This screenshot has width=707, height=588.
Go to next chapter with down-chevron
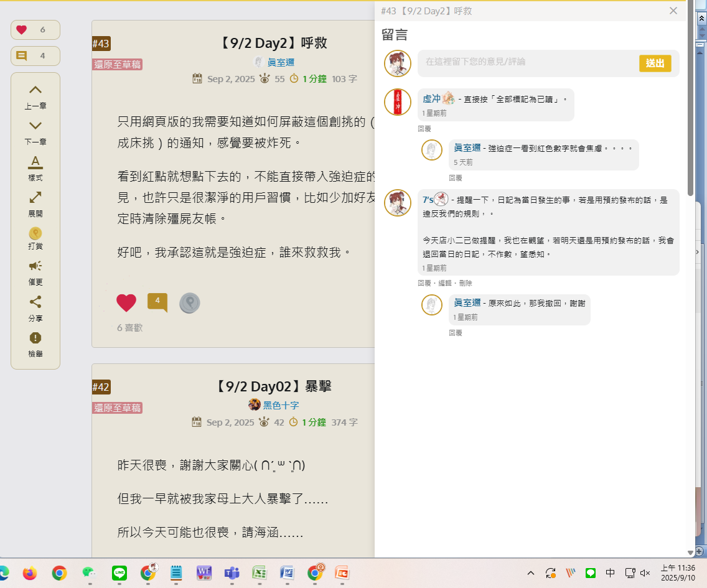[35, 126]
